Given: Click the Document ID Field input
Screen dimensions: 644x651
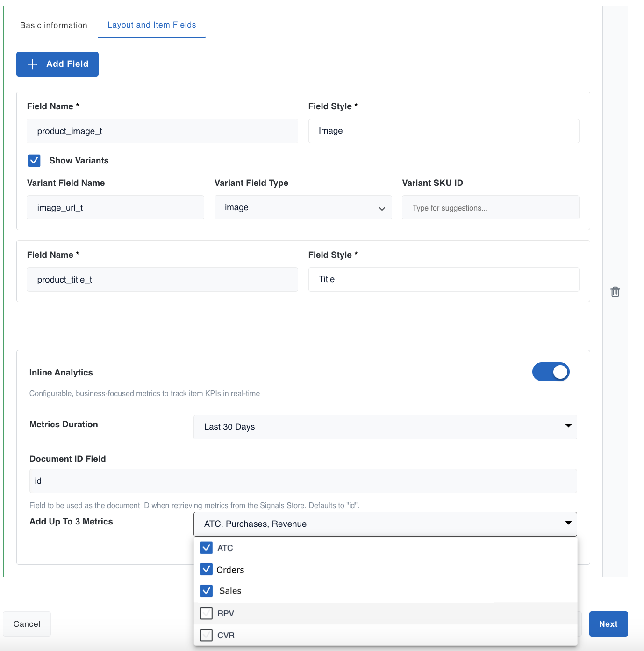Looking at the screenshot, I should 303,481.
